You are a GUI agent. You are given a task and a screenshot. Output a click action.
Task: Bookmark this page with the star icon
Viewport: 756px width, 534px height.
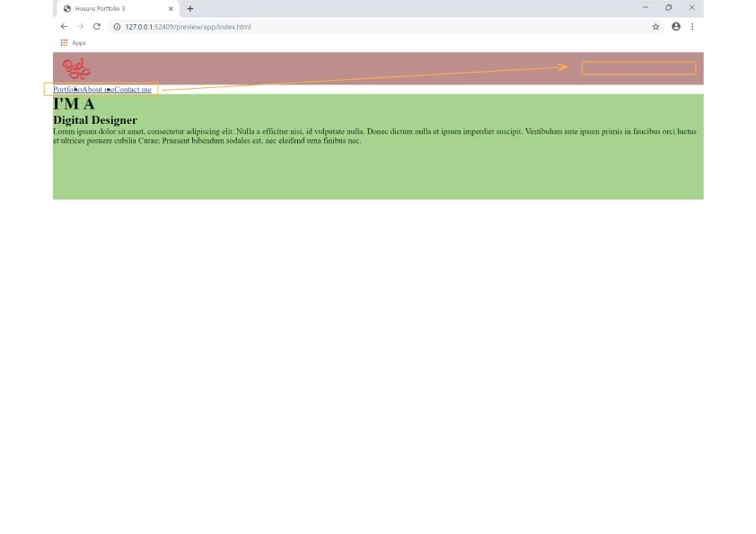[655, 27]
